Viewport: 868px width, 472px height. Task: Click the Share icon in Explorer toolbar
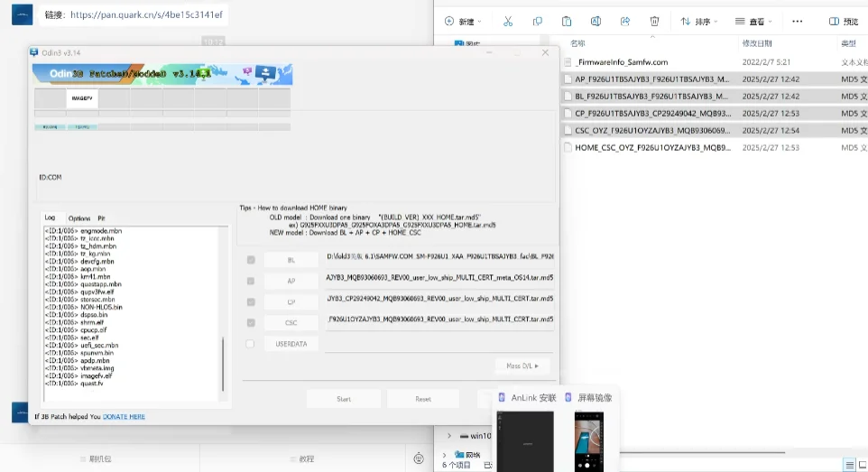(625, 22)
